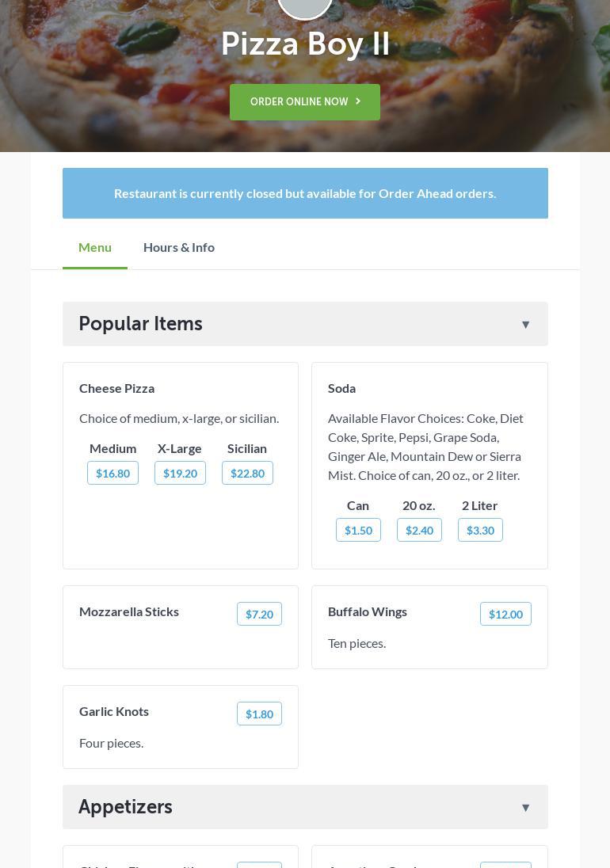610x868 pixels.
Task: Open the Cheese Pizza item title
Action: point(116,388)
